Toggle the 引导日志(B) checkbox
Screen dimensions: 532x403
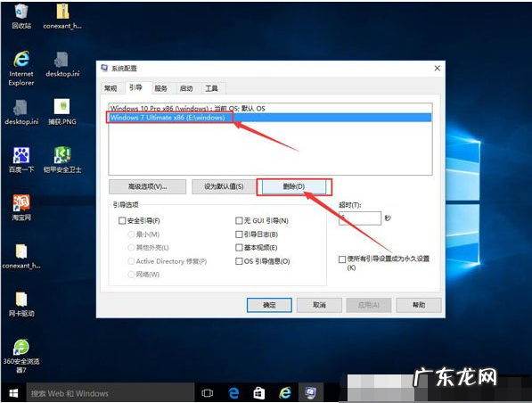(x=239, y=234)
